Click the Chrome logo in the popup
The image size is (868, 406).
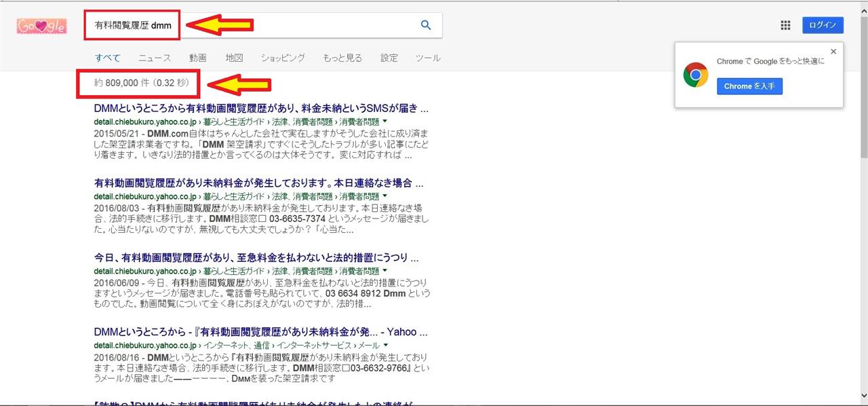(696, 75)
